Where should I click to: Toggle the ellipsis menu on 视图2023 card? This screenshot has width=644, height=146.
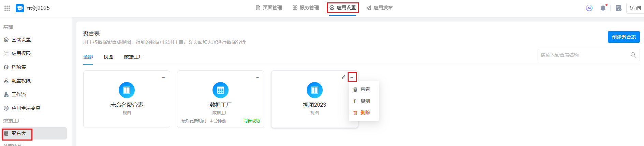352,77
